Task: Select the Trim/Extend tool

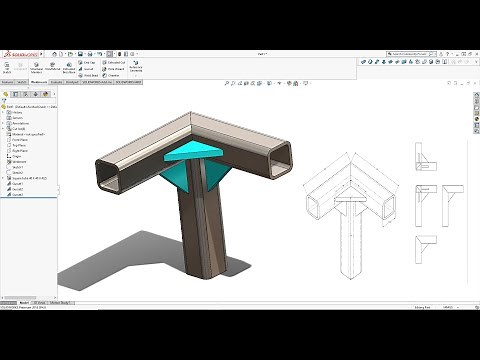Action: (x=52, y=67)
